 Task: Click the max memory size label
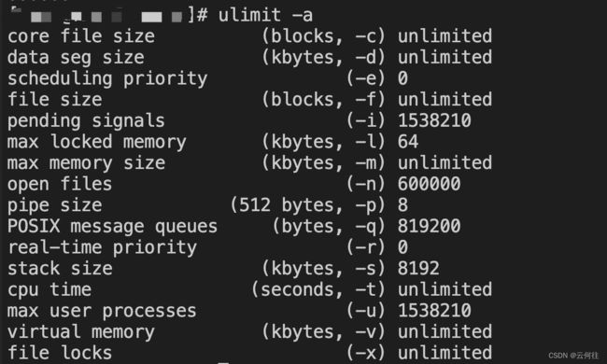(x=86, y=163)
